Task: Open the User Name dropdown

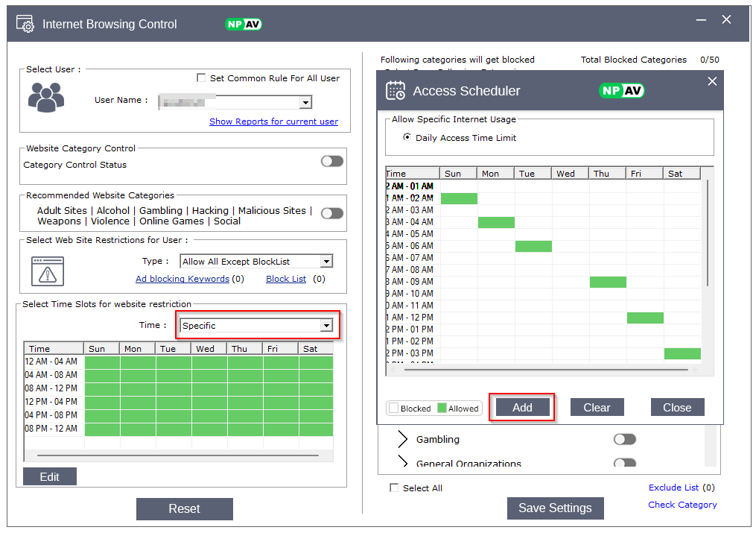Action: (x=305, y=102)
